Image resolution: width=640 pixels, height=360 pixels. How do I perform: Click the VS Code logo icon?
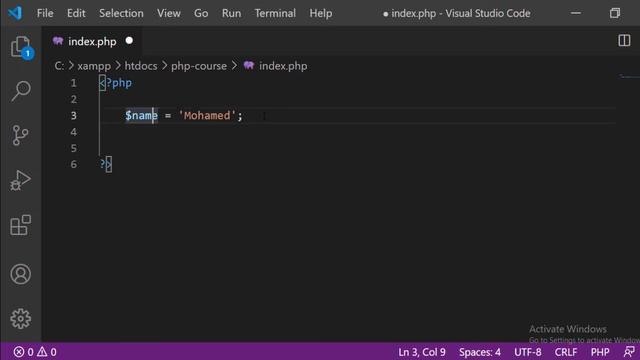(x=15, y=13)
